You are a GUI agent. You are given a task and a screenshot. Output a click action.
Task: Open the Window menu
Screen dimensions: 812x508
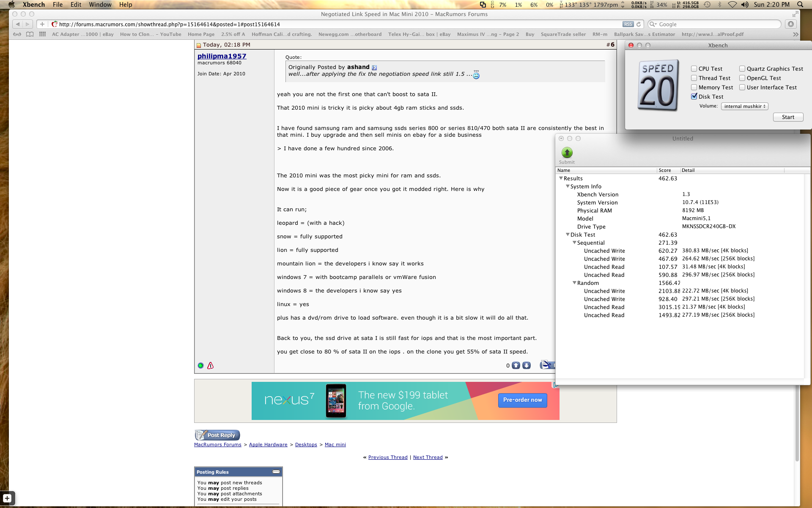point(100,5)
